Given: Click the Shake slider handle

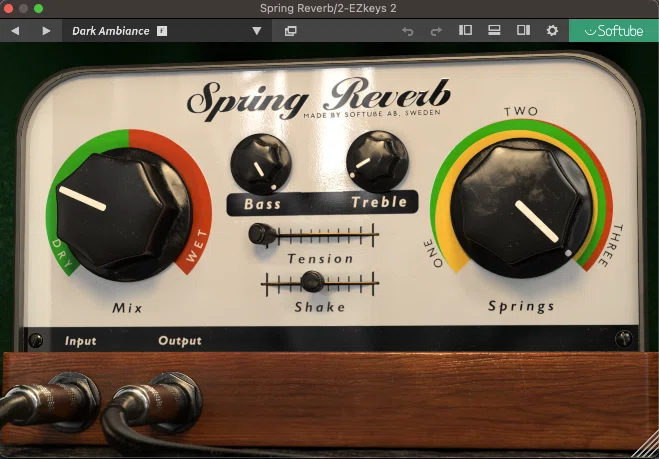Looking at the screenshot, I should pyautogui.click(x=313, y=281).
